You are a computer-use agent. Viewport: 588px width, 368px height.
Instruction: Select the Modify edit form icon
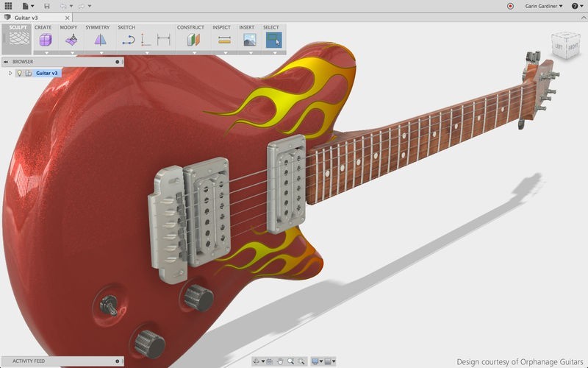click(71, 40)
